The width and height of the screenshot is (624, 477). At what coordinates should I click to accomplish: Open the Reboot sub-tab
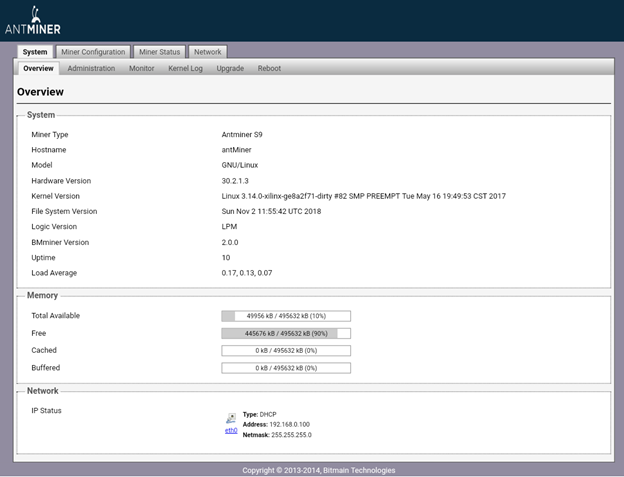[x=269, y=68]
